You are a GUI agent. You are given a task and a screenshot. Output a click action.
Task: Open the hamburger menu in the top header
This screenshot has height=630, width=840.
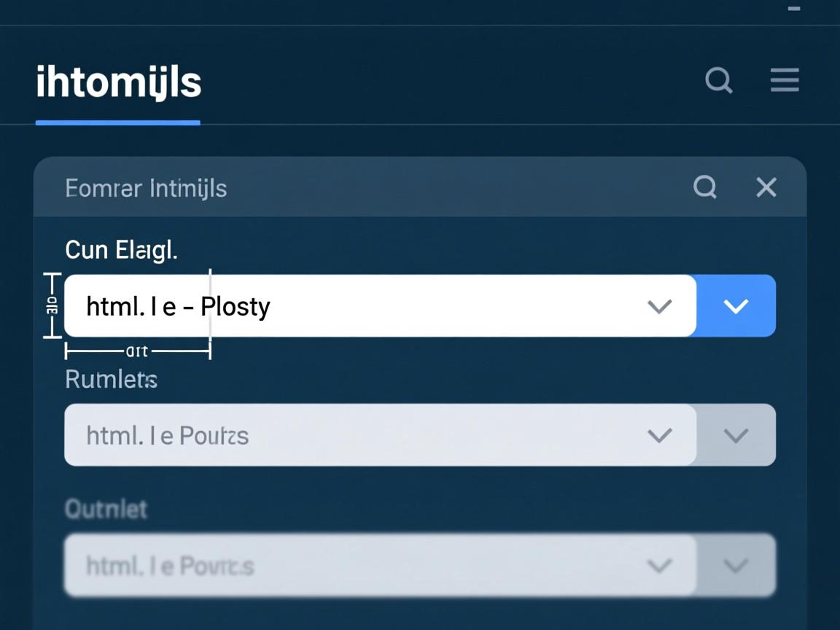click(x=785, y=80)
